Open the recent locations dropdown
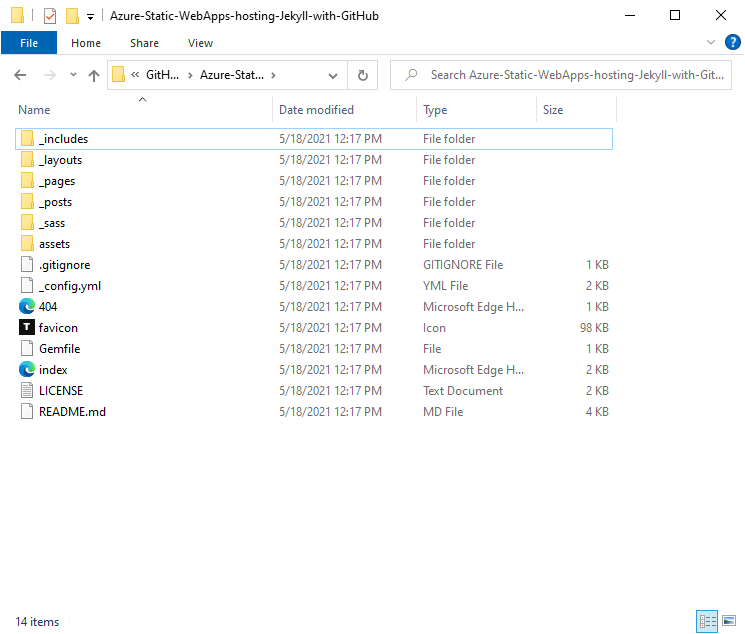Screen dimensions: 745x634 73,75
